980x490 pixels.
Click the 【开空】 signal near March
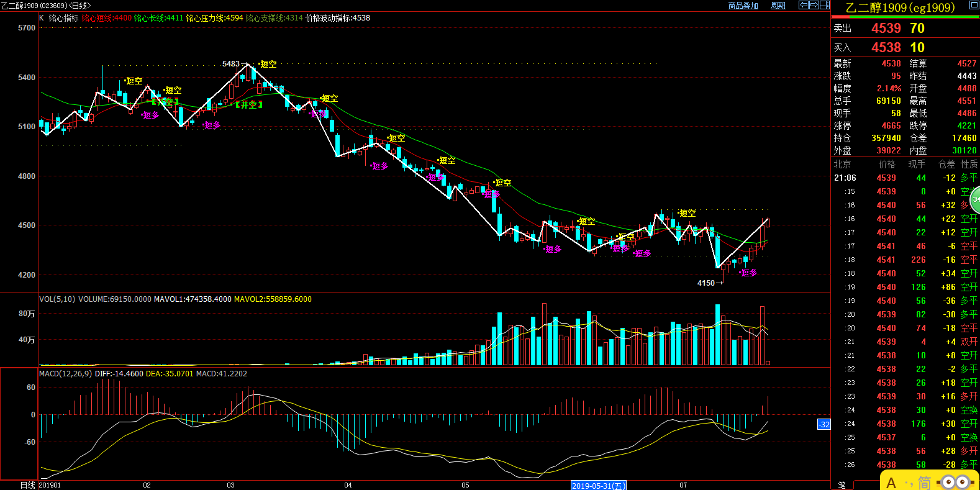(248, 105)
